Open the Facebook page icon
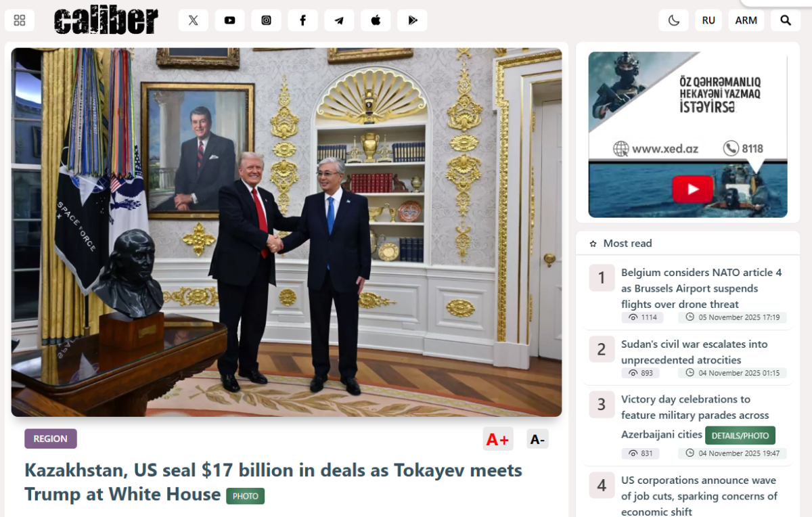The height and width of the screenshot is (517, 812). point(303,20)
